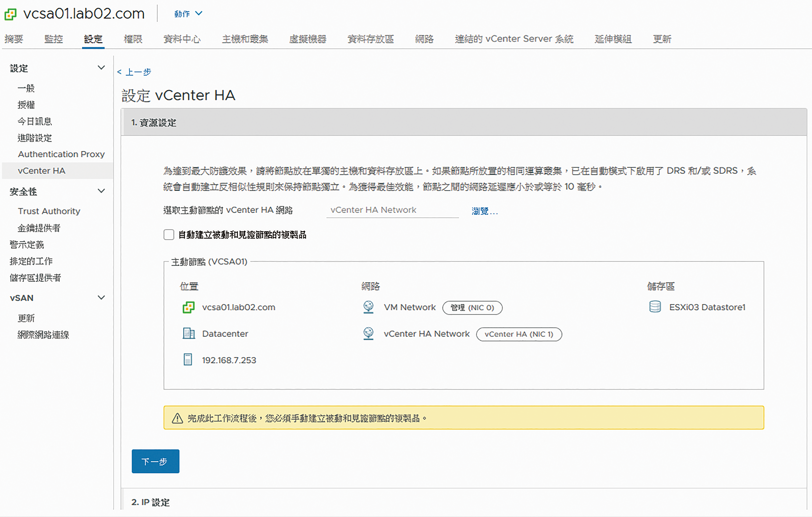
Task: Click the vCenter Server icon beside vcsa01.lab02.com title
Action: [10, 14]
